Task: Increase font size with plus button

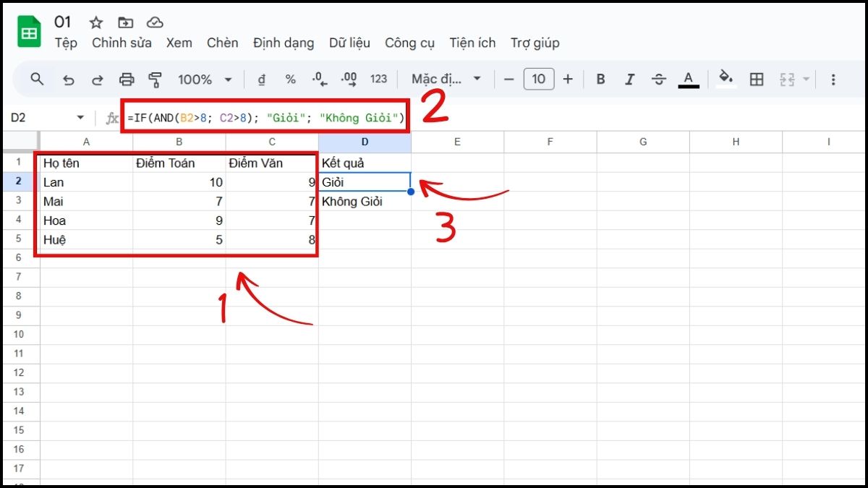Action: pos(568,80)
